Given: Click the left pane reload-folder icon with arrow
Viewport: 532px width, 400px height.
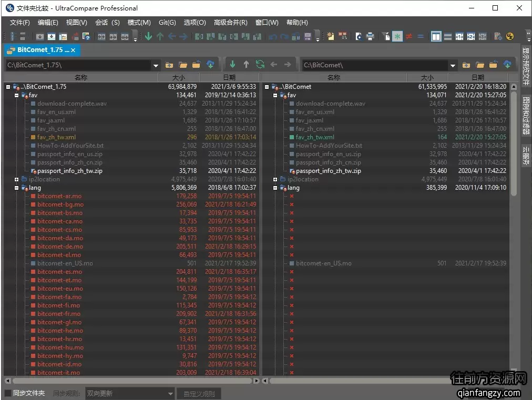Looking at the screenshot, I should (x=197, y=65).
